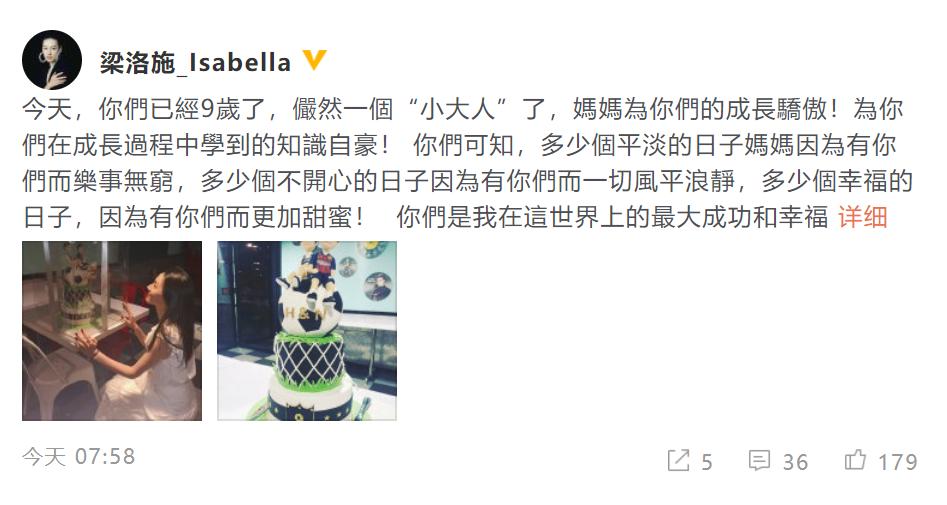Viewport: 947px width, 505px height.
Task: Click the timestamp 今天 07:58
Action: [x=79, y=457]
